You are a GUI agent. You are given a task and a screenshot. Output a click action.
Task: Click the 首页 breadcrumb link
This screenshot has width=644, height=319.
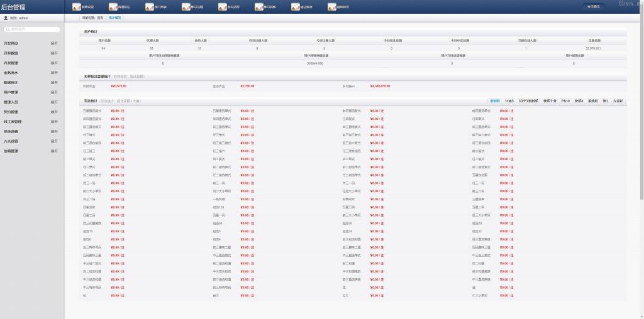point(100,18)
